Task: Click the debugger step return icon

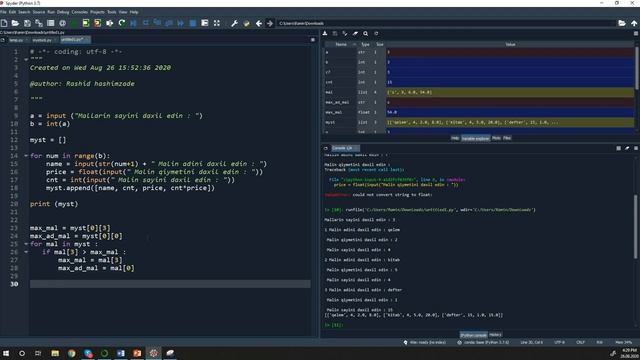Action: [x=169, y=23]
